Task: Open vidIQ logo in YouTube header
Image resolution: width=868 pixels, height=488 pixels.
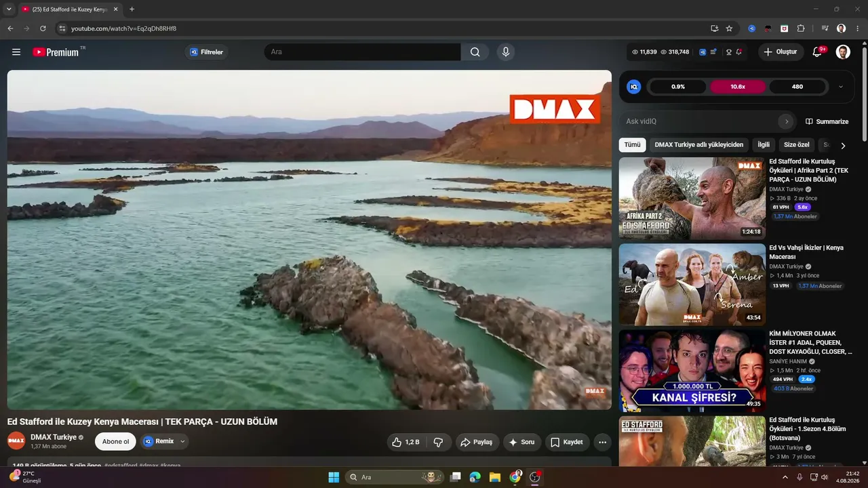Action: (x=703, y=52)
